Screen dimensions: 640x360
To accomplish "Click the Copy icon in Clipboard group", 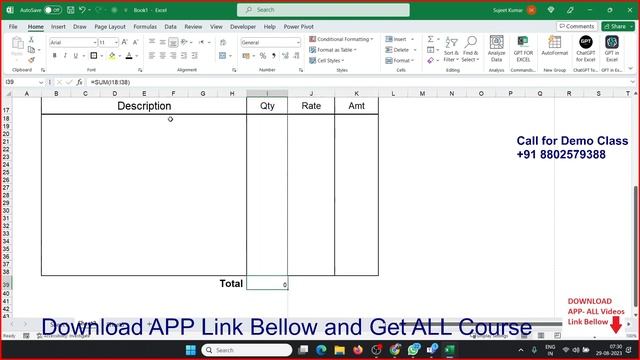I will coord(31,50).
